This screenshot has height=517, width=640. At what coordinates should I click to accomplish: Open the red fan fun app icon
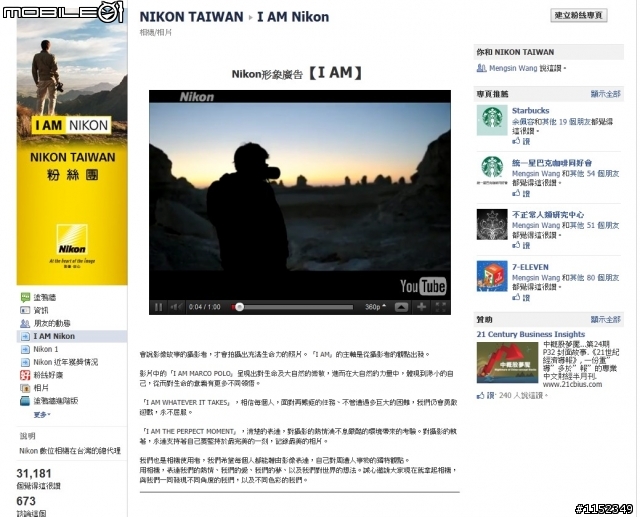point(25,375)
